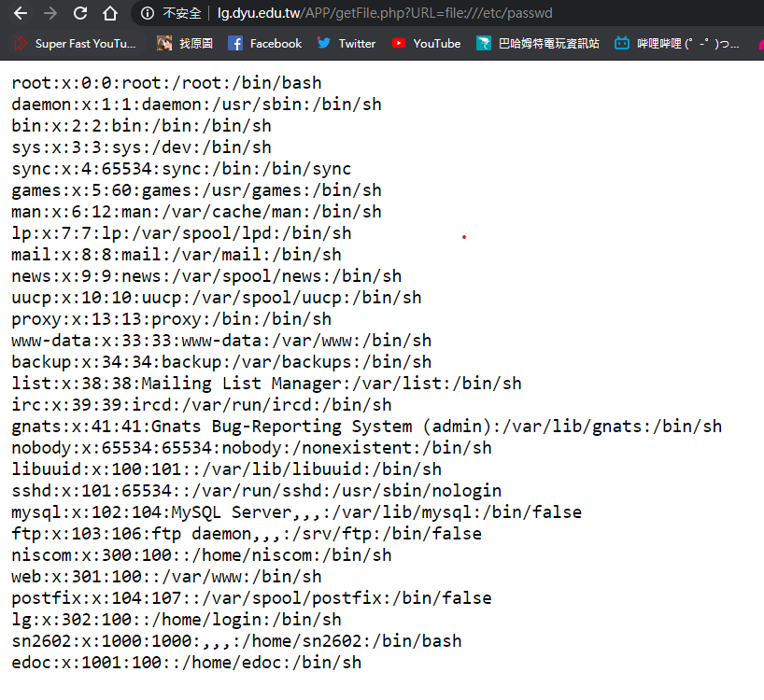
Task: Click the irc:x:39:39 ircd line
Action: (202, 405)
